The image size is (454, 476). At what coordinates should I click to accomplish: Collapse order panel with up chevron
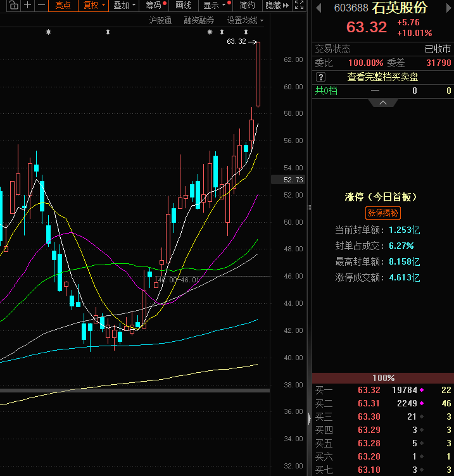point(383,103)
